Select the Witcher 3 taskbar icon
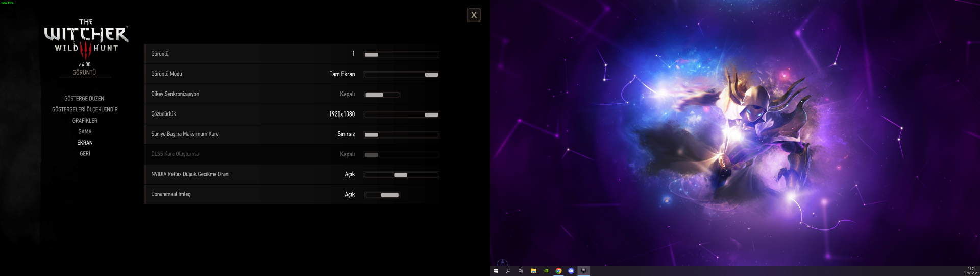Image resolution: width=980 pixels, height=276 pixels. (583, 271)
